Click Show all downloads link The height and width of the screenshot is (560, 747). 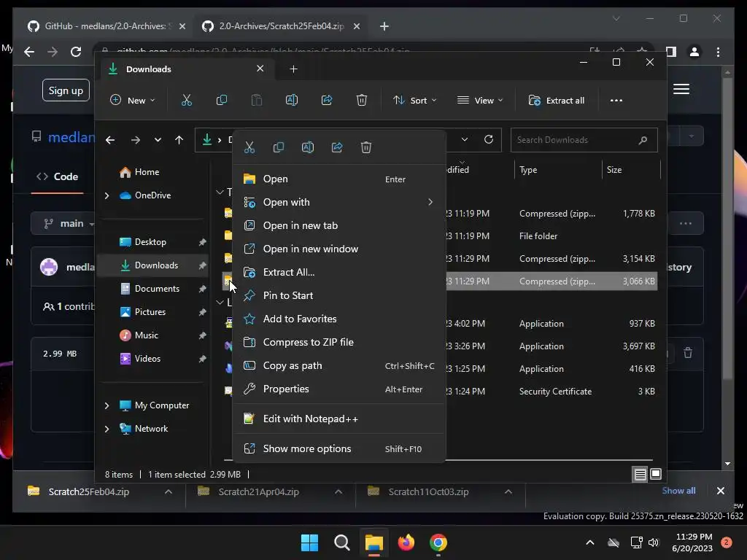click(678, 491)
